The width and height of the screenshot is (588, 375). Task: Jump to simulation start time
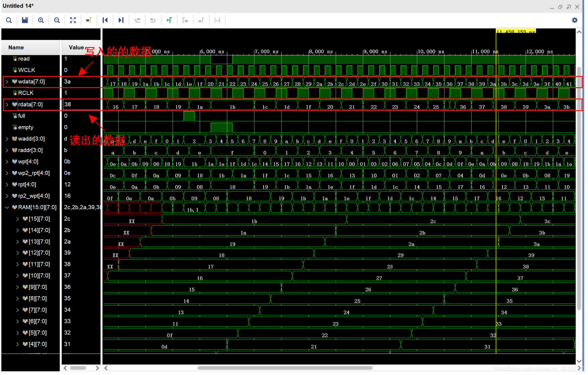[105, 20]
